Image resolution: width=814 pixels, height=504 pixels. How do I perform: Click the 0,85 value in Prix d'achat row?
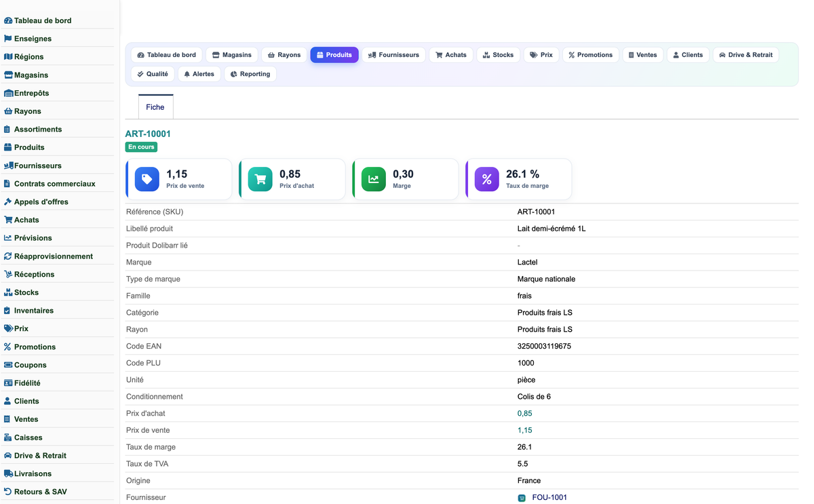tap(524, 414)
